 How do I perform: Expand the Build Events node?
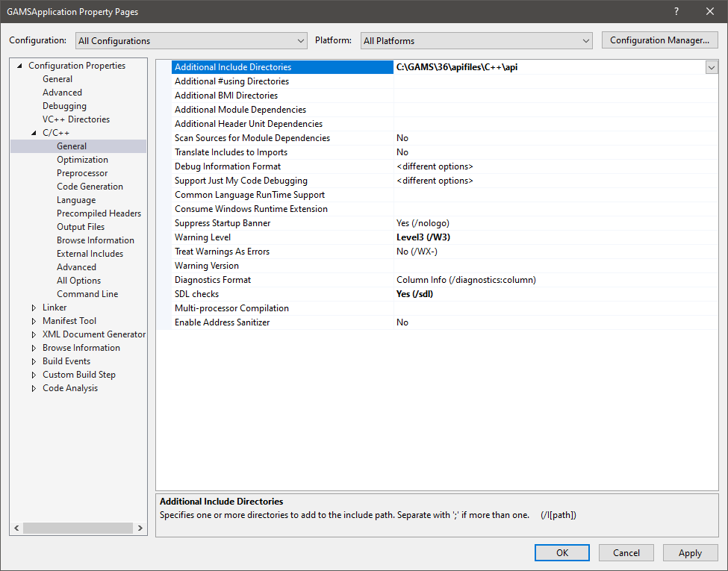(34, 361)
